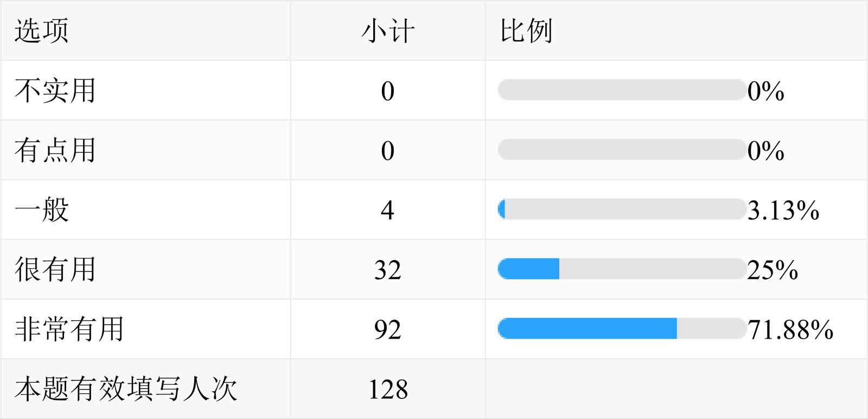Click the total count 128
868x419 pixels.
[x=387, y=389]
